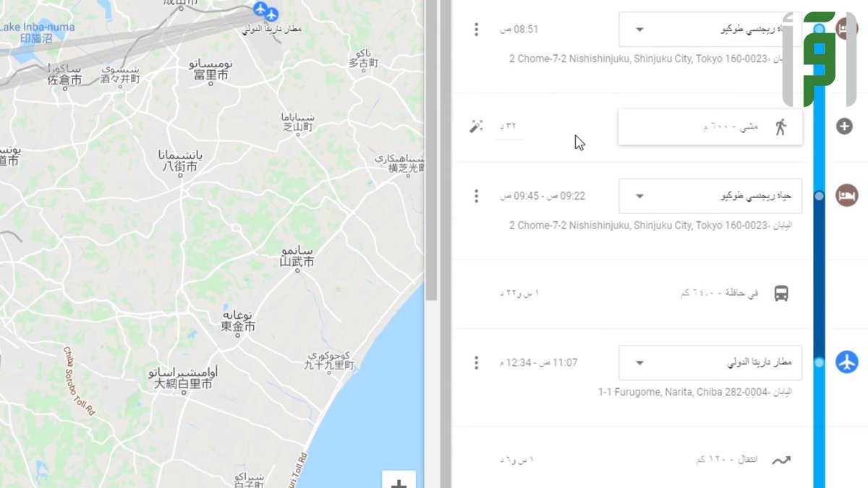Screen dimensions: 868x488
Task: Click the trend arrow icon beside انتقال
Action: tap(781, 461)
